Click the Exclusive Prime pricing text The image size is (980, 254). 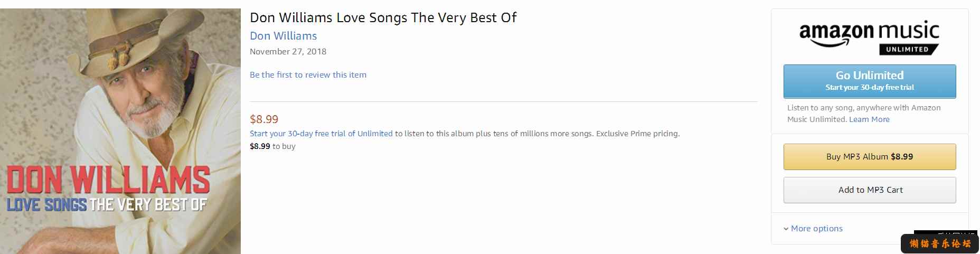click(x=638, y=134)
